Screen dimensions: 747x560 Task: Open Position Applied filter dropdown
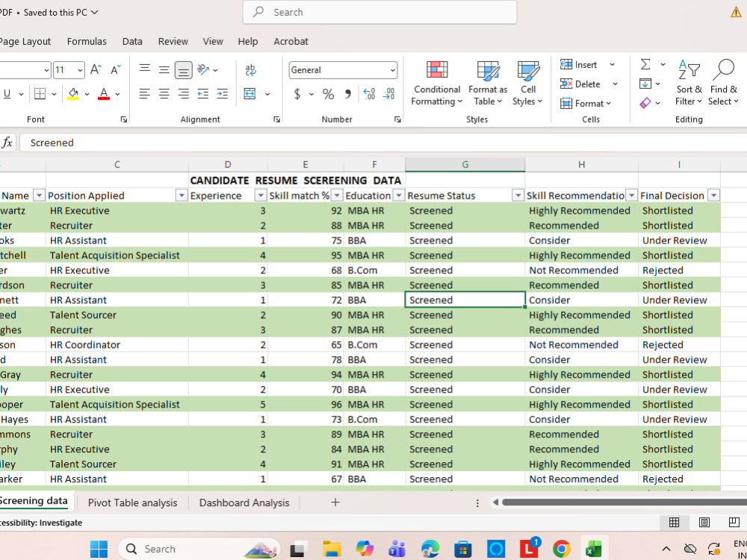pos(182,196)
